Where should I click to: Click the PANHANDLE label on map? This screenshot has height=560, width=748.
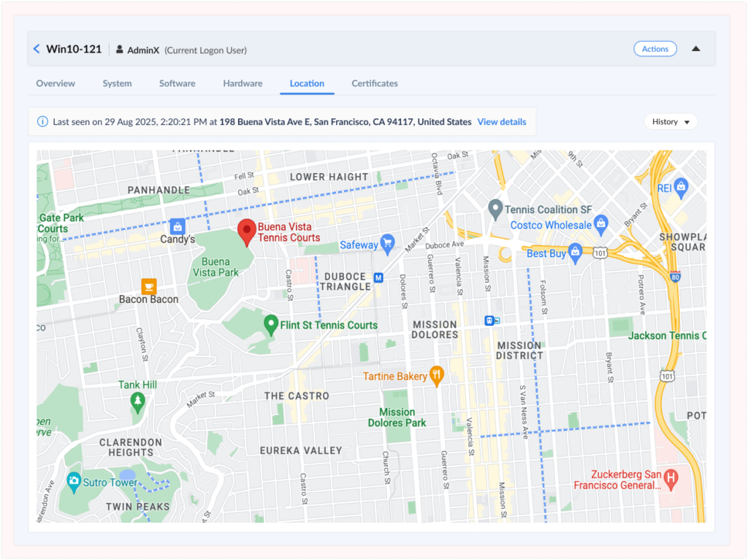pos(159,190)
